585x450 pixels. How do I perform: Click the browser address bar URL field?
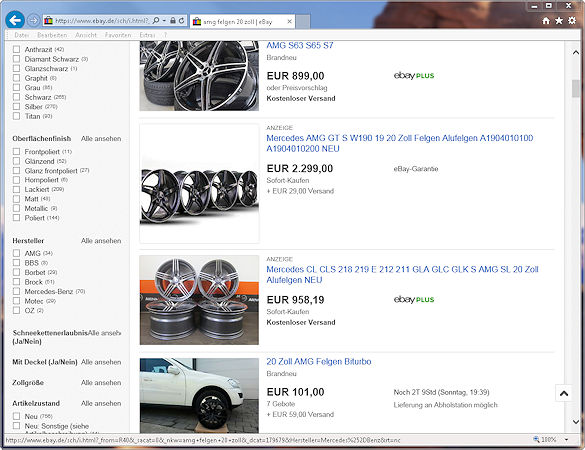click(101, 21)
